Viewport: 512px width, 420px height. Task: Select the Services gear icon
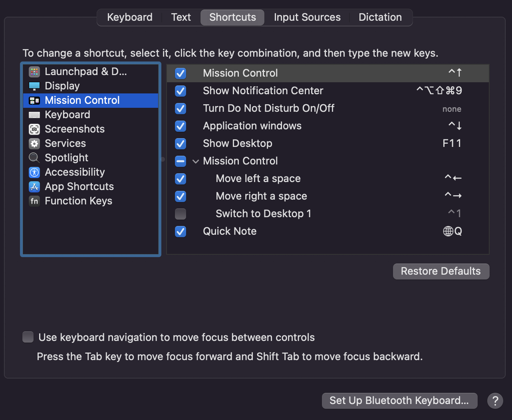pos(34,143)
